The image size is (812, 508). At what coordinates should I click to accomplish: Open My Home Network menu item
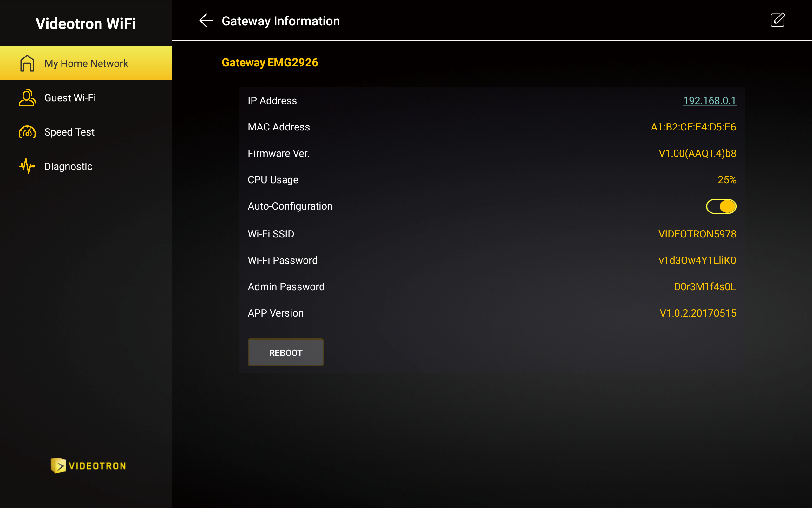pyautogui.click(x=86, y=63)
